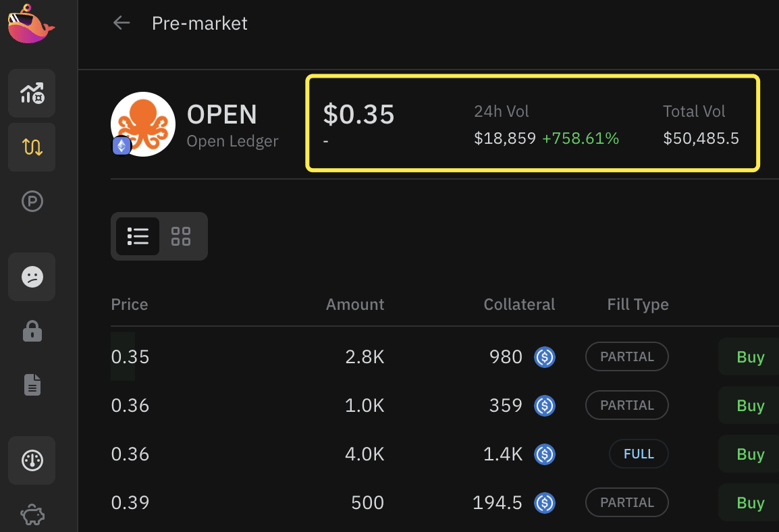Open the gauge dashboard sidebar icon

click(x=32, y=460)
